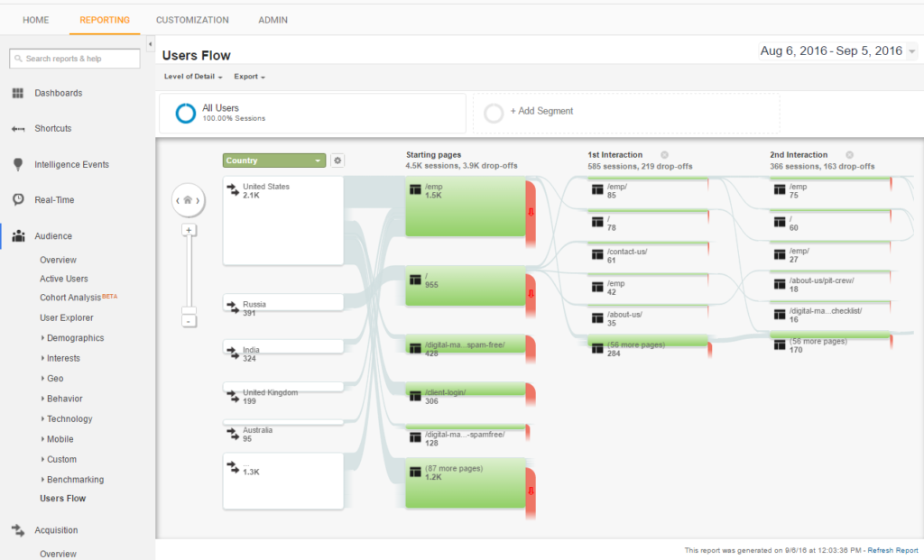Click + Add Segment
This screenshot has width=924, height=560.
(x=542, y=113)
